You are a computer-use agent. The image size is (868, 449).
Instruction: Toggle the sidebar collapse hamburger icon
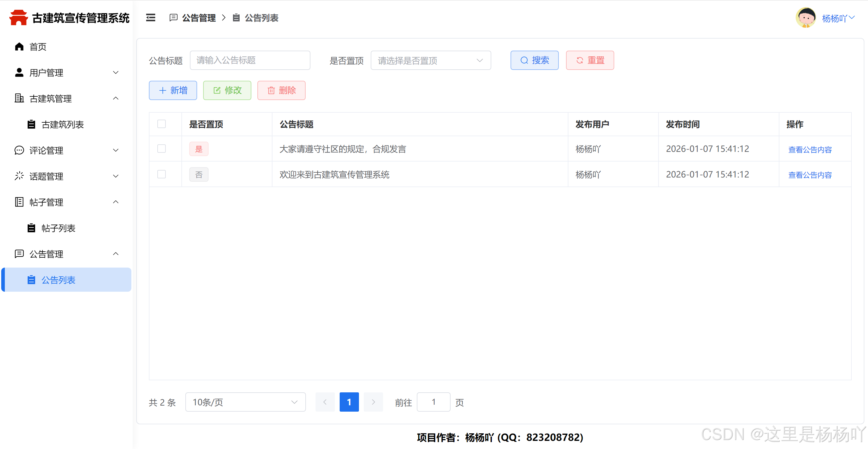coord(151,18)
